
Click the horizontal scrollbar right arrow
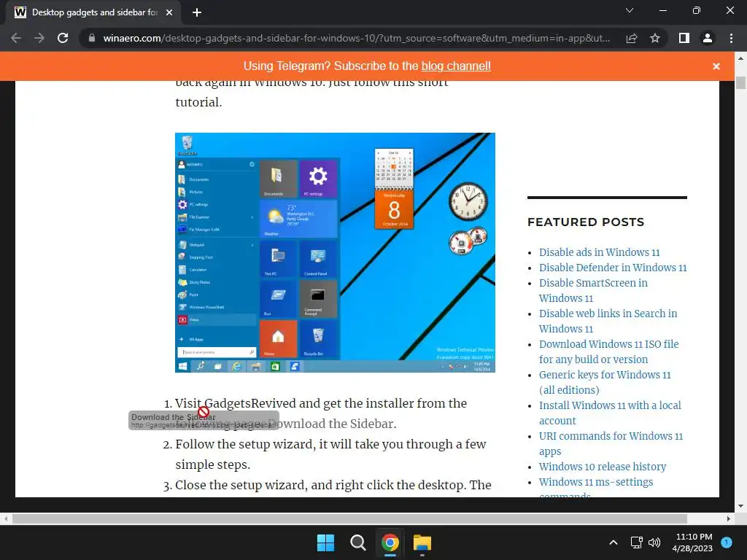coord(729,518)
